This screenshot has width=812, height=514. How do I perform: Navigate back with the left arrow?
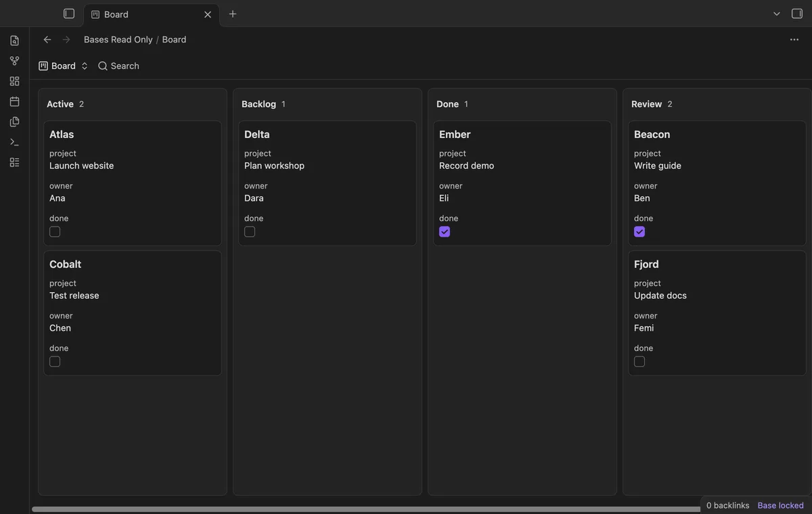(x=47, y=39)
